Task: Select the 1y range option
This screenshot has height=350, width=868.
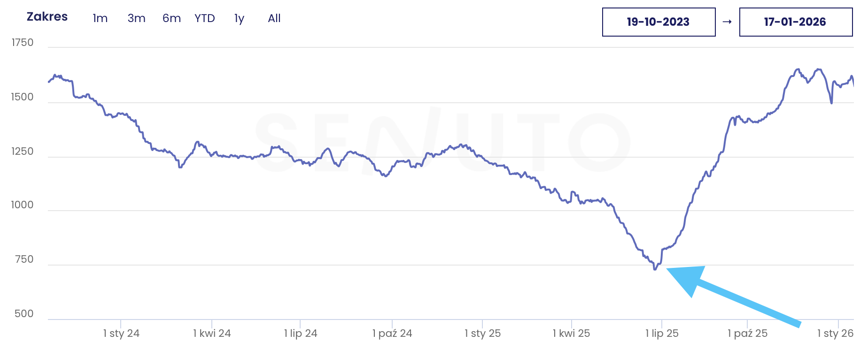Action: [239, 18]
